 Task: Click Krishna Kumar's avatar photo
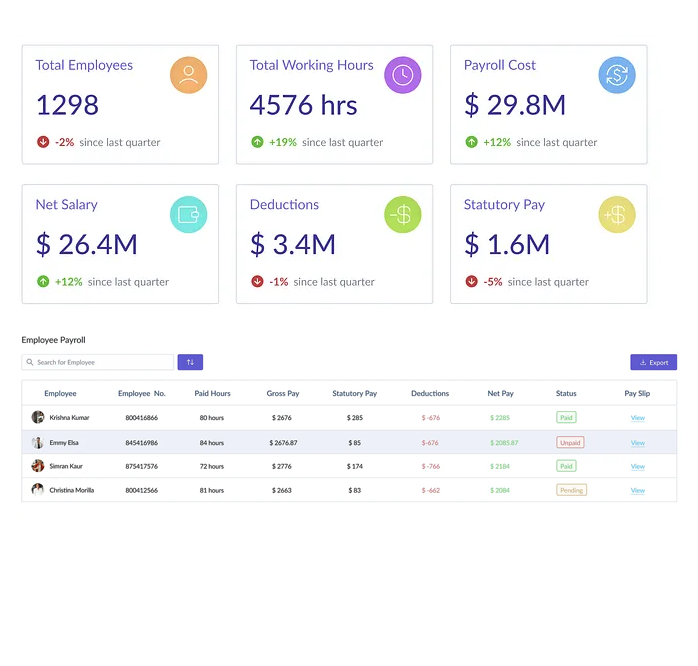[x=38, y=418]
